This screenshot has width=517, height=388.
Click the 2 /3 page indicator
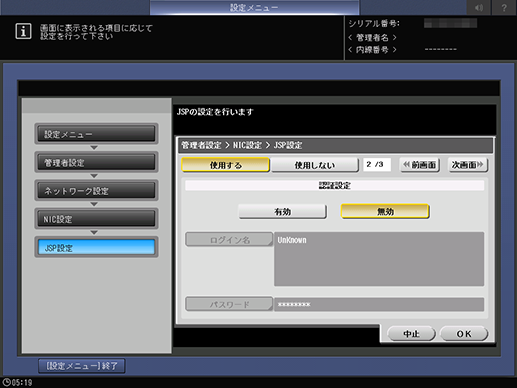(x=377, y=165)
